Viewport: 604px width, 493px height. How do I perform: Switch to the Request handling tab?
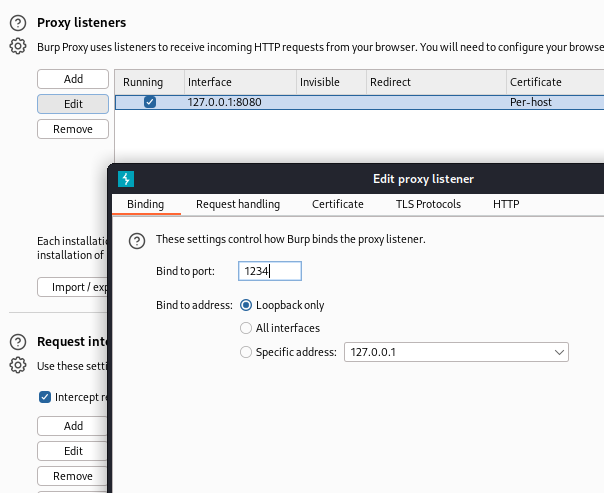point(238,204)
